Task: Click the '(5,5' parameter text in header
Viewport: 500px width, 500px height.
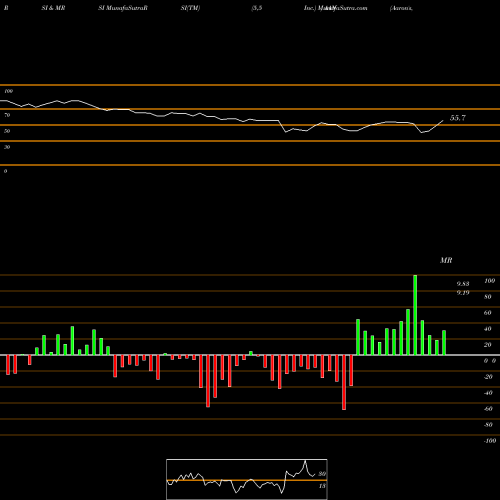Action: [x=257, y=8]
